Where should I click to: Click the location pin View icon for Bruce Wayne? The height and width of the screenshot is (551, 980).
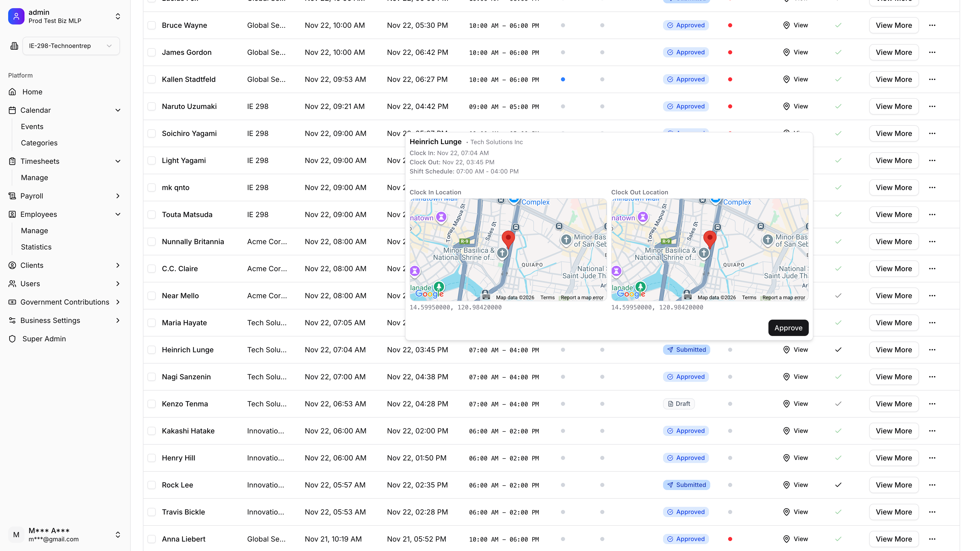coord(786,25)
